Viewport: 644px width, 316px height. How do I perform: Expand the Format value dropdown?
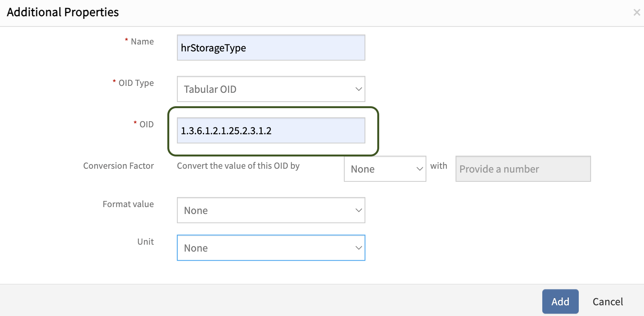click(265, 210)
